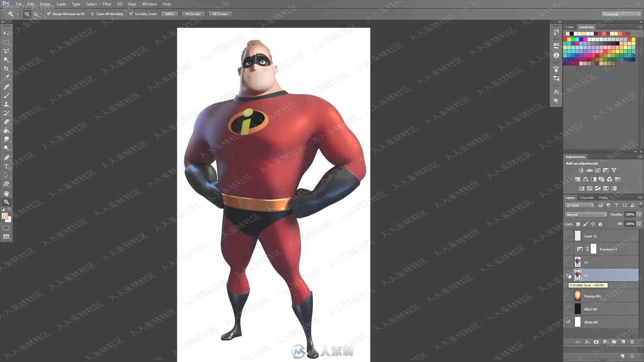Select the Path Selection tool
Image resolution: width=644 pixels, height=362 pixels.
click(x=6, y=175)
